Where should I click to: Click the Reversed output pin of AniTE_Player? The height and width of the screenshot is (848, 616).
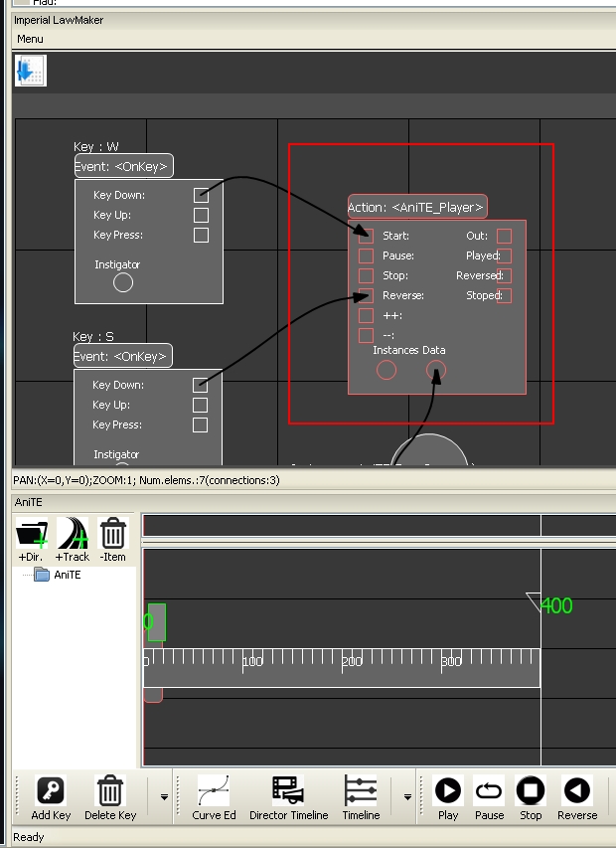tap(504, 275)
